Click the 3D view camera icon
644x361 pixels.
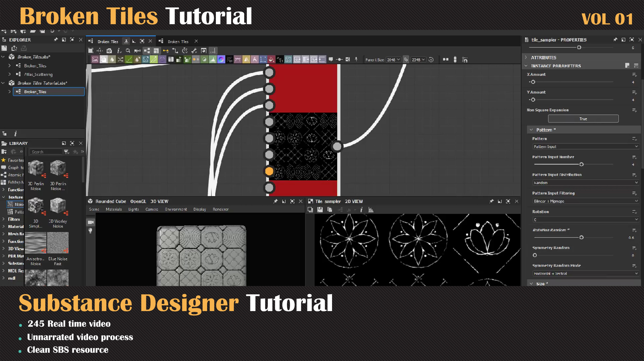(x=91, y=222)
